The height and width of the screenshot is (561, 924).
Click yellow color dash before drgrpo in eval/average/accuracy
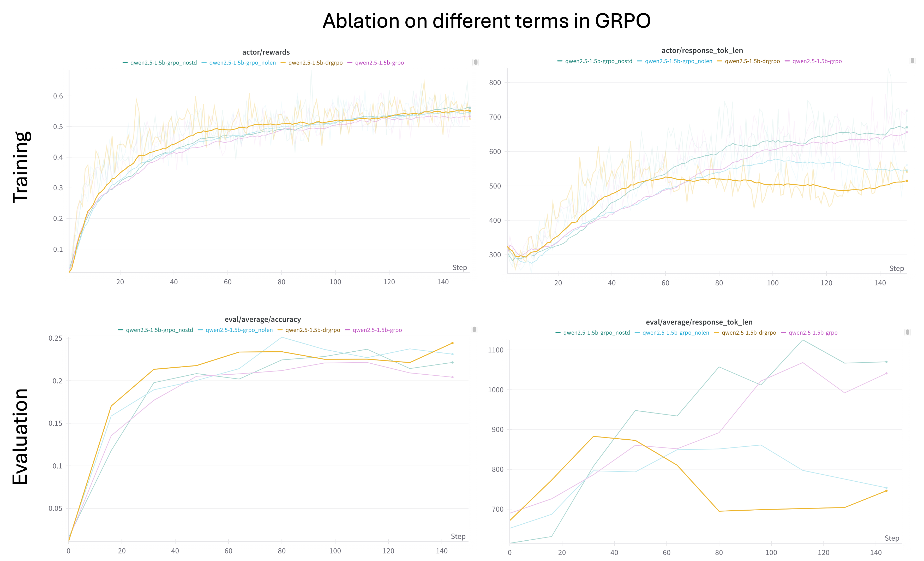point(280,330)
